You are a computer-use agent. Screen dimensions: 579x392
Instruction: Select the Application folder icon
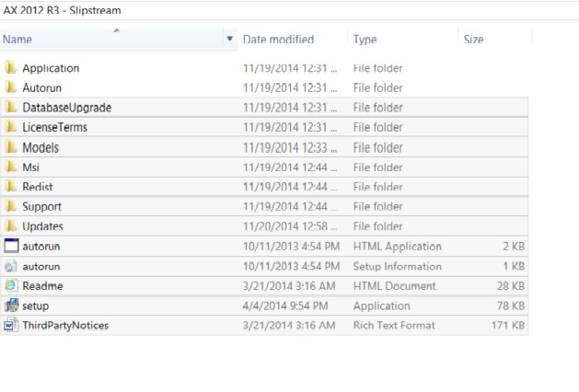pos(11,68)
